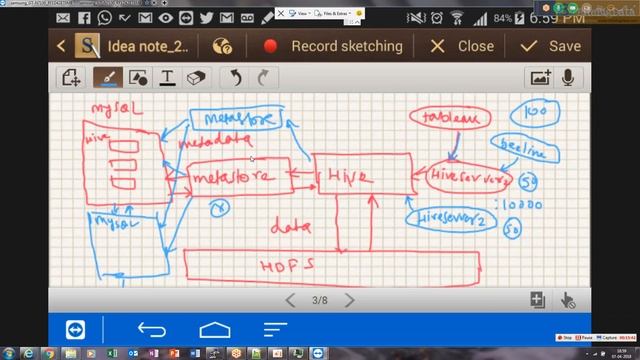
Task: Select the pen brush tool
Action: (108, 77)
